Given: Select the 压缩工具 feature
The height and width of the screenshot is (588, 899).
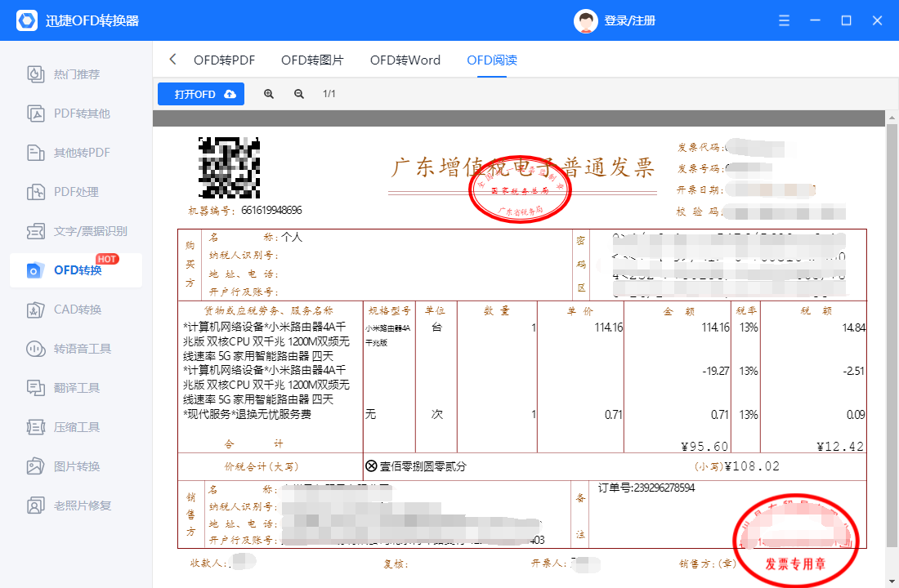Looking at the screenshot, I should pyautogui.click(x=74, y=427).
